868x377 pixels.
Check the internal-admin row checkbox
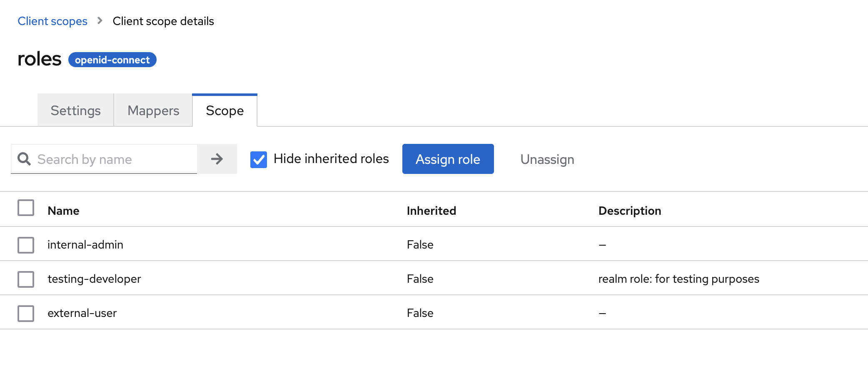[26, 245]
